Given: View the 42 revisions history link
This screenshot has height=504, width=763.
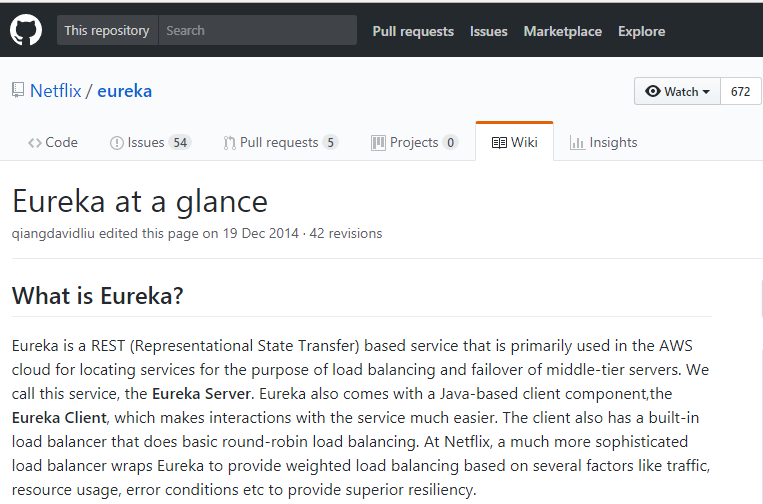Looking at the screenshot, I should [346, 233].
